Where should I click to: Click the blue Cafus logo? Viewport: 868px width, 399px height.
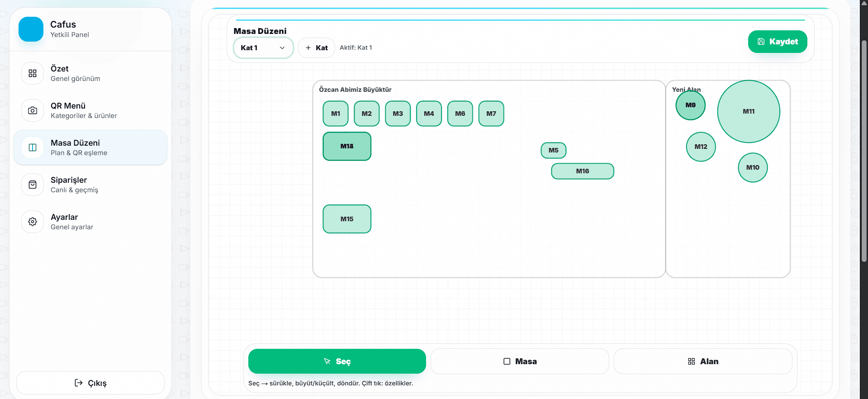coord(31,29)
